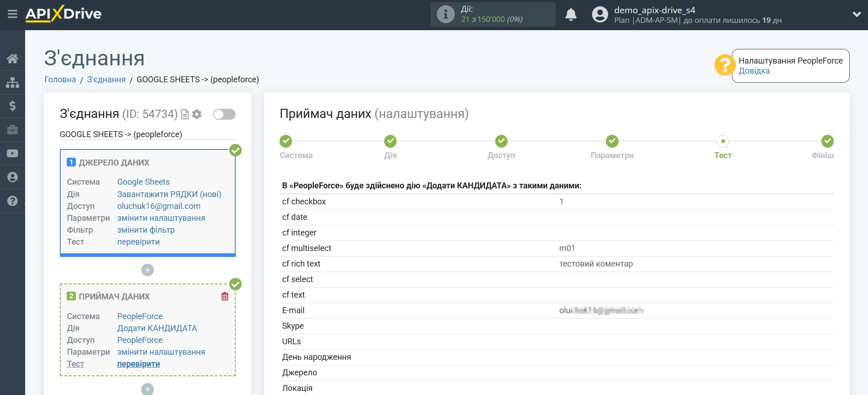Open the notifications bell
Image resolution: width=868 pixels, height=395 pixels.
571,15
